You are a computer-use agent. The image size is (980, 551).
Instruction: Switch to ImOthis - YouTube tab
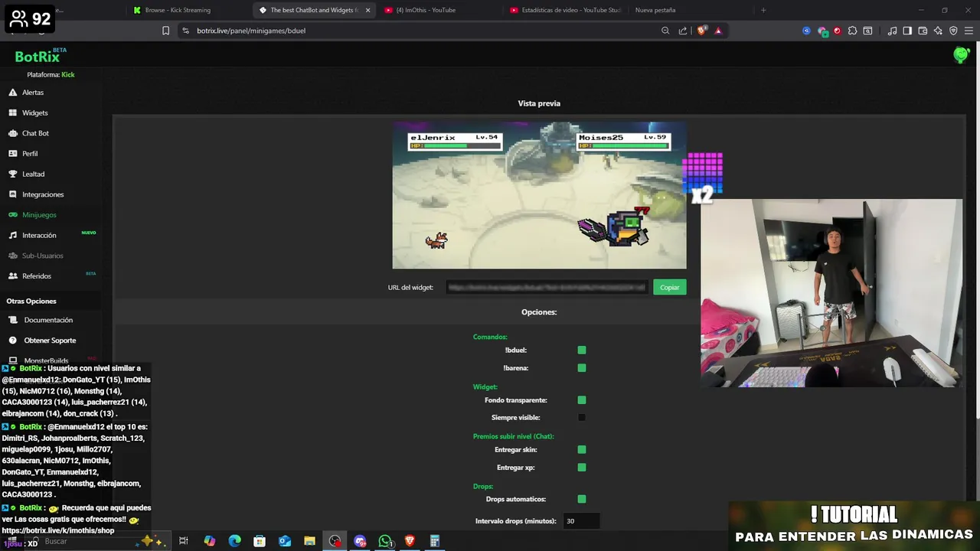pyautogui.click(x=426, y=10)
